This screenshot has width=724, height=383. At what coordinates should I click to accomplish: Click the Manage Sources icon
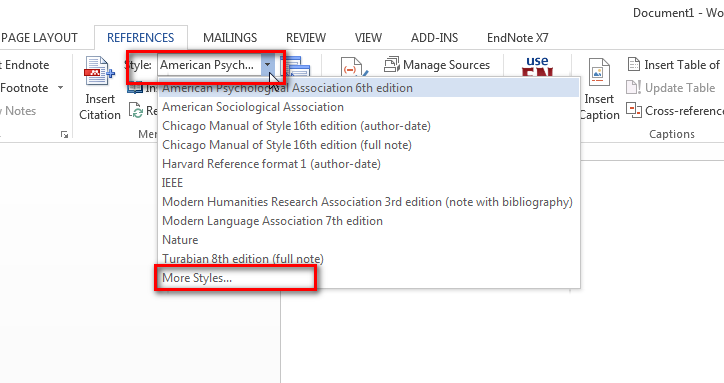pos(392,65)
